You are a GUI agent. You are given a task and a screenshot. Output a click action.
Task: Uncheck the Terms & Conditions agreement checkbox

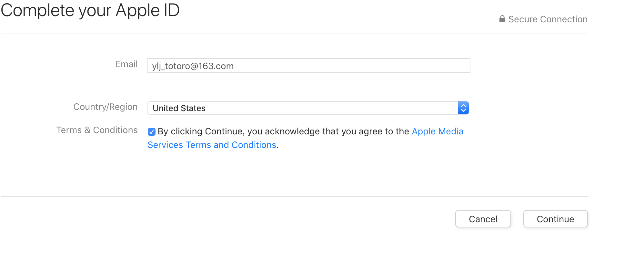pos(152,132)
